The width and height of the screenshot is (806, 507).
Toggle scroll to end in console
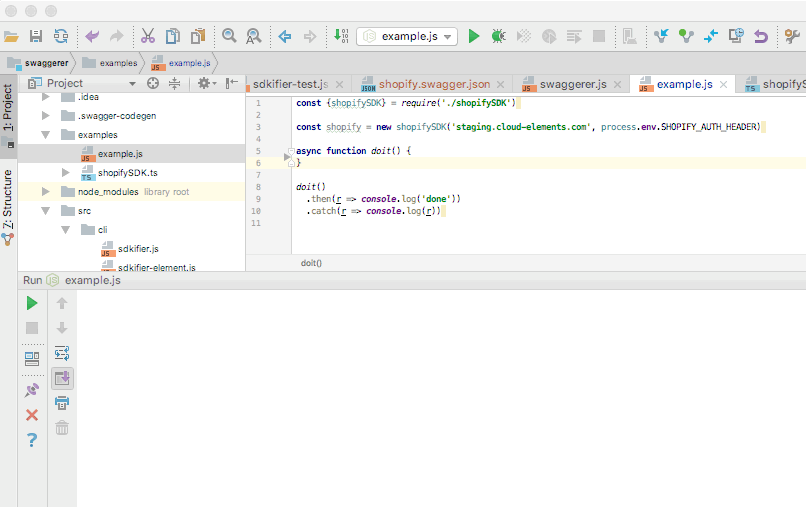point(62,378)
